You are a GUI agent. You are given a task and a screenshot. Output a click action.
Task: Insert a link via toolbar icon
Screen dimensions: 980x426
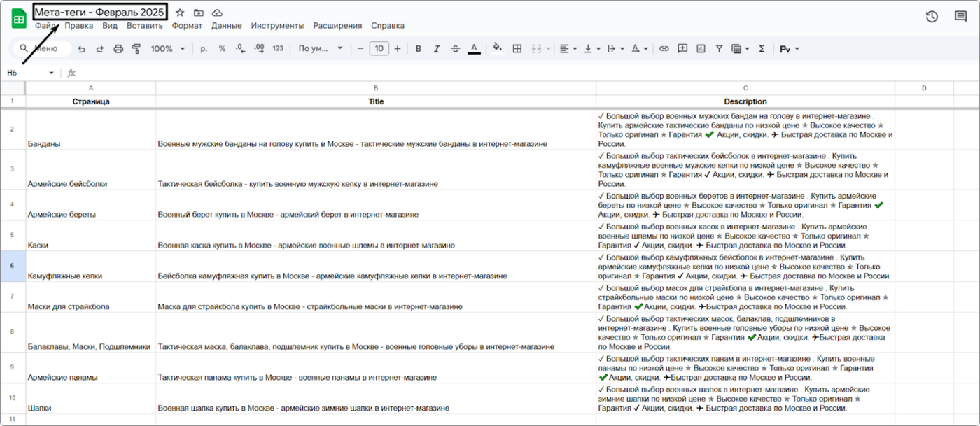(x=664, y=49)
